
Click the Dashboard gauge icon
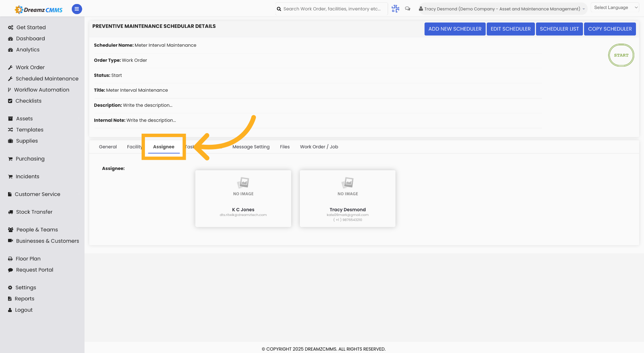pyautogui.click(x=10, y=39)
